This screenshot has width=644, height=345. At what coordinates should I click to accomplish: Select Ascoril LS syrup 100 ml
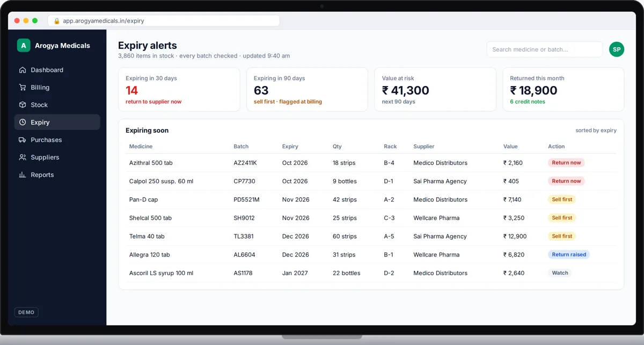tap(161, 273)
